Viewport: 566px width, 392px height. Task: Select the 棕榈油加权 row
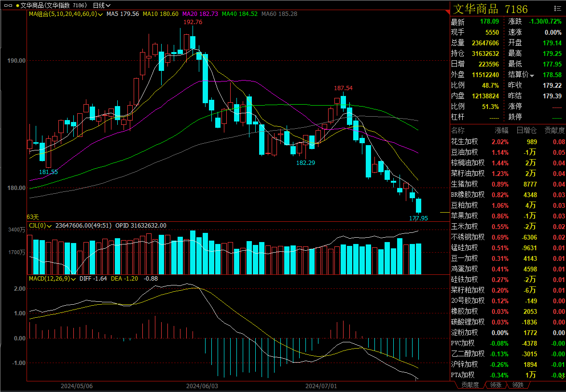click(508, 163)
